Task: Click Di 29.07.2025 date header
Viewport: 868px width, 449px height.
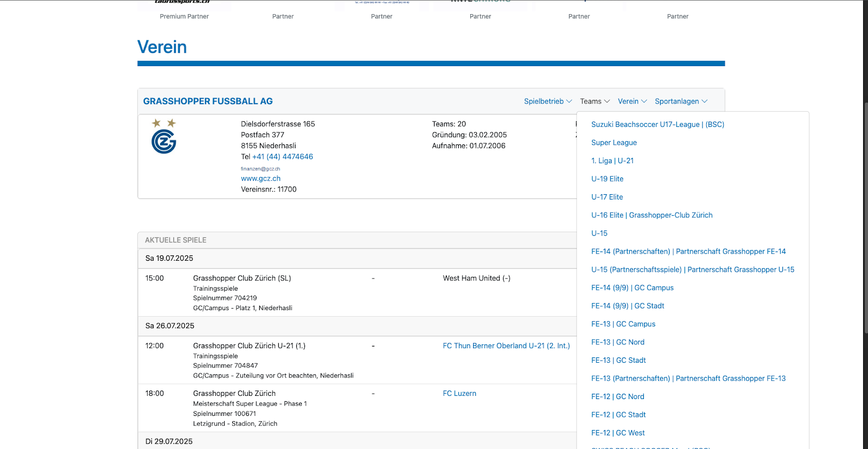Action: pos(169,441)
